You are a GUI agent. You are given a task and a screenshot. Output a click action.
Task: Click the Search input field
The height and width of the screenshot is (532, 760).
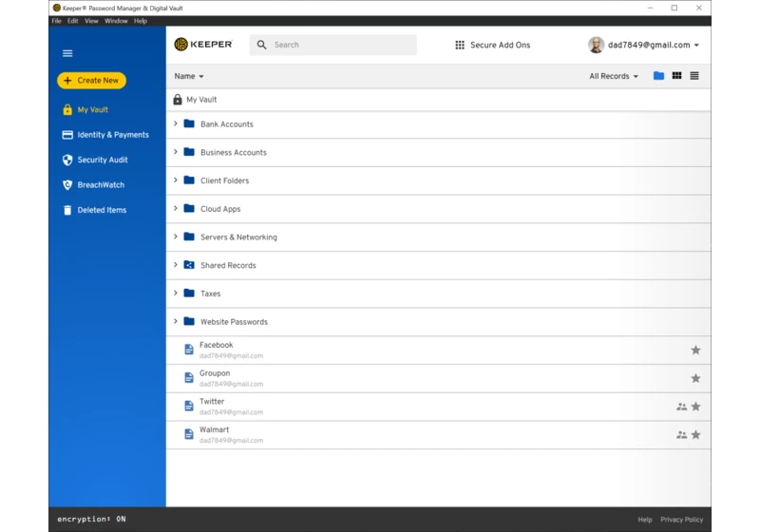click(333, 45)
